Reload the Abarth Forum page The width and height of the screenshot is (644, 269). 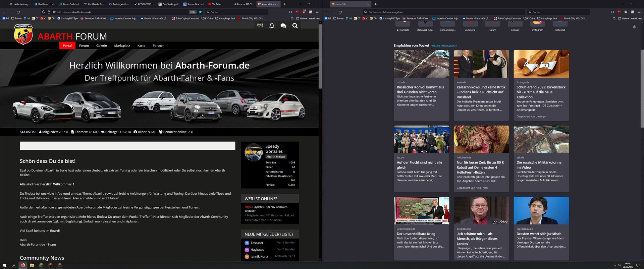click(x=18, y=12)
